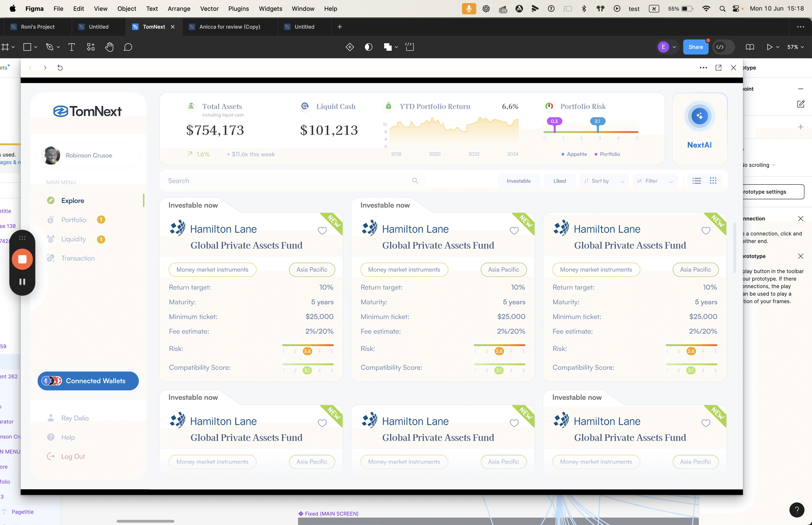Click the edit flow icon in right panel
The width and height of the screenshot is (812, 525).
[801, 104]
